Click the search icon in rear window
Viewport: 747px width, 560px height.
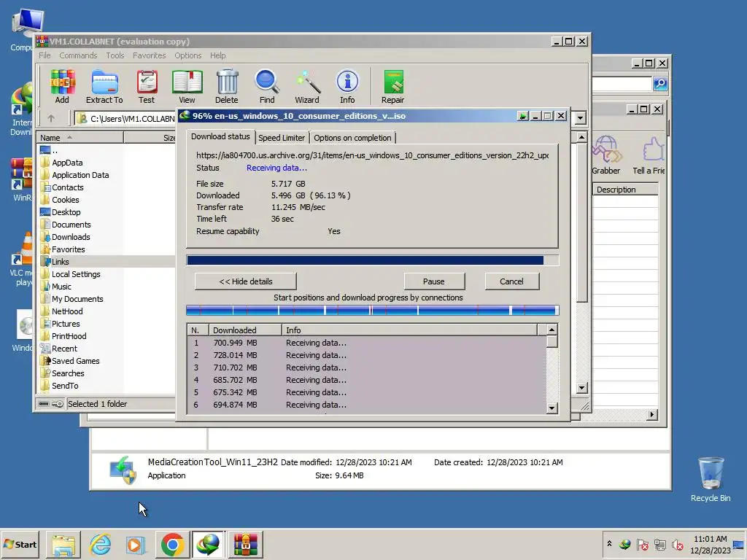[x=659, y=84]
